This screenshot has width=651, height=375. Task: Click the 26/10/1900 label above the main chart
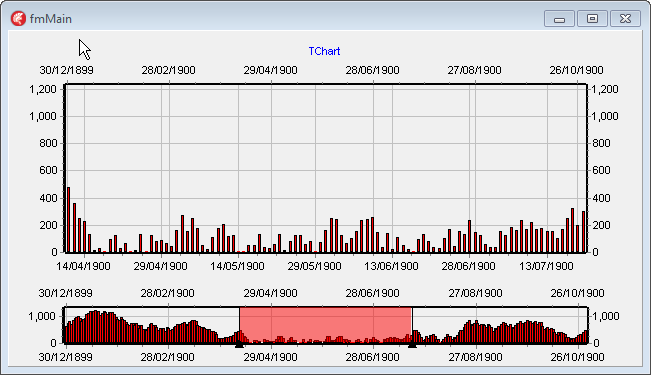576,70
